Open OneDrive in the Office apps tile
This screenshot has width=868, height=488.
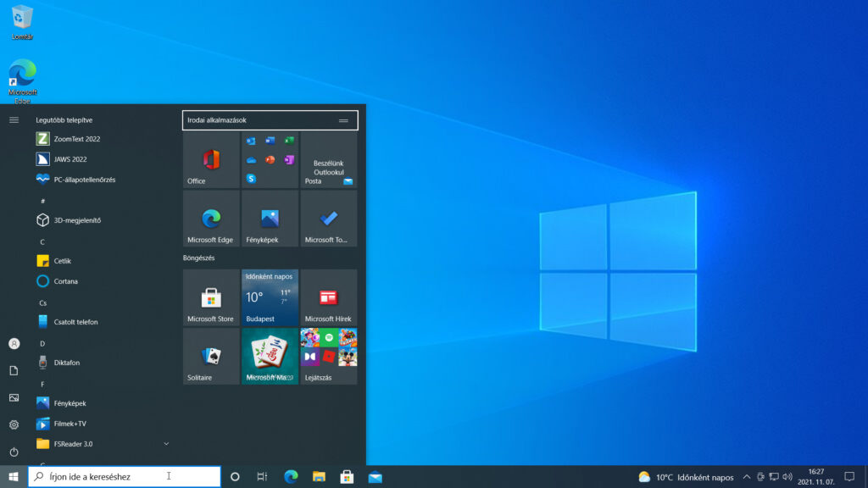pyautogui.click(x=251, y=160)
